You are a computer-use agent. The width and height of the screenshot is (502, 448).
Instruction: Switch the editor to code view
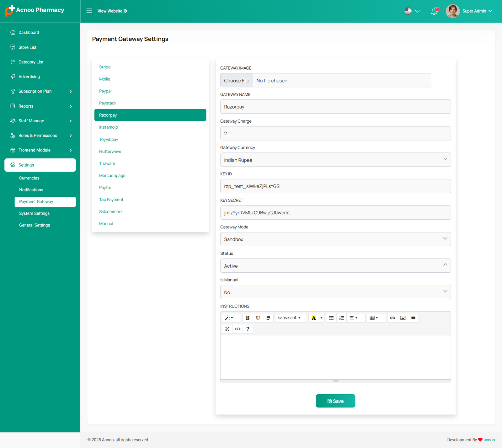(x=238, y=329)
